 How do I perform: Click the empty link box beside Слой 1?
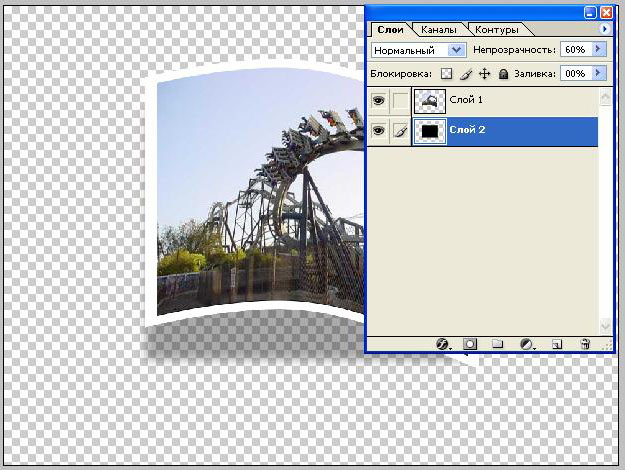pos(400,101)
